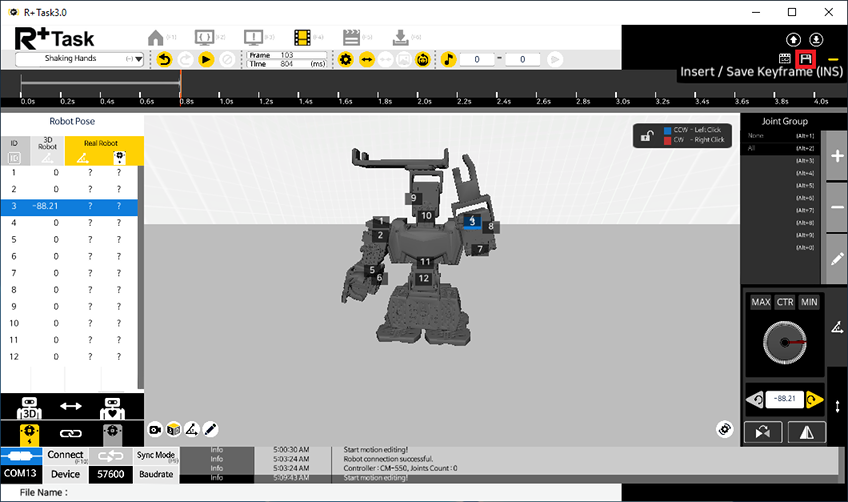This screenshot has width=848, height=502.
Task: Click the Connect button
Action: click(x=66, y=455)
